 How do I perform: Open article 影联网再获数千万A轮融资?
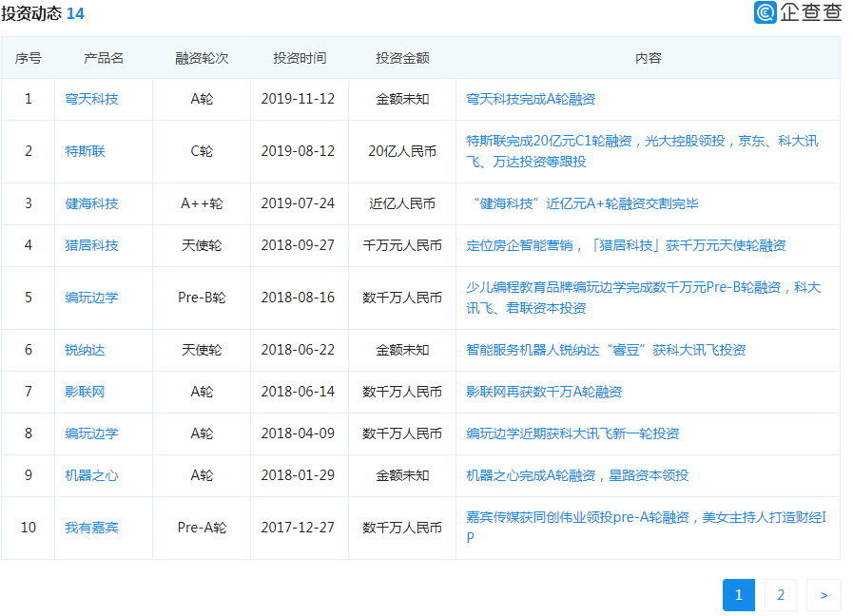point(544,392)
